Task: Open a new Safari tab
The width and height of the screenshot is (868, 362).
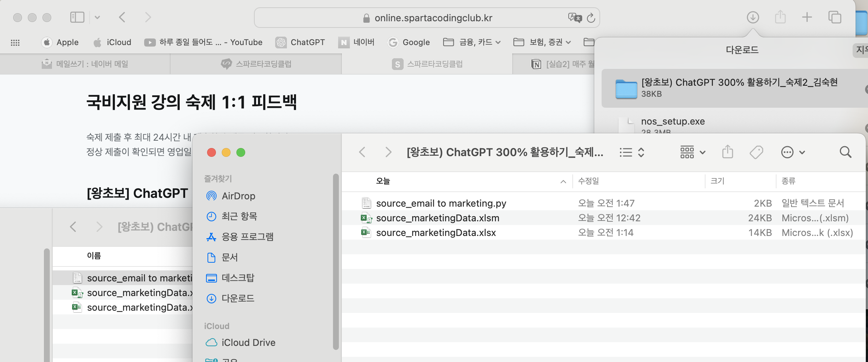Action: coord(807,17)
